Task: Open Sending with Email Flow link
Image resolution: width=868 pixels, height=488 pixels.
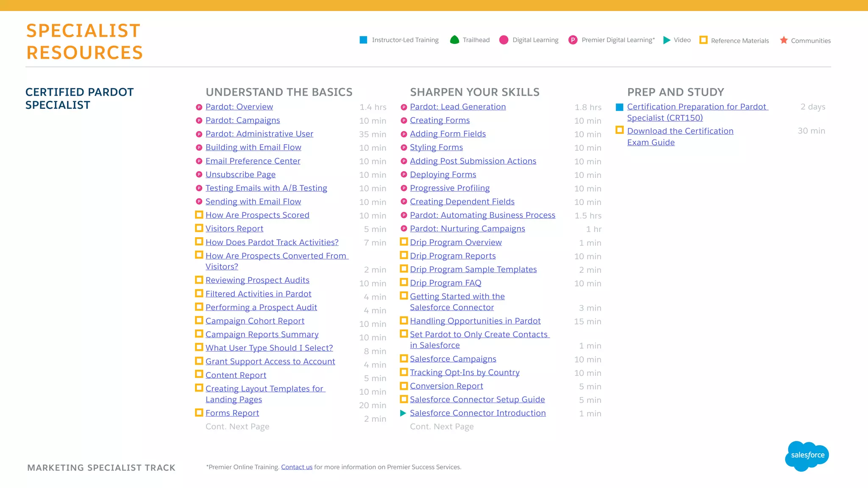Action: tap(253, 202)
